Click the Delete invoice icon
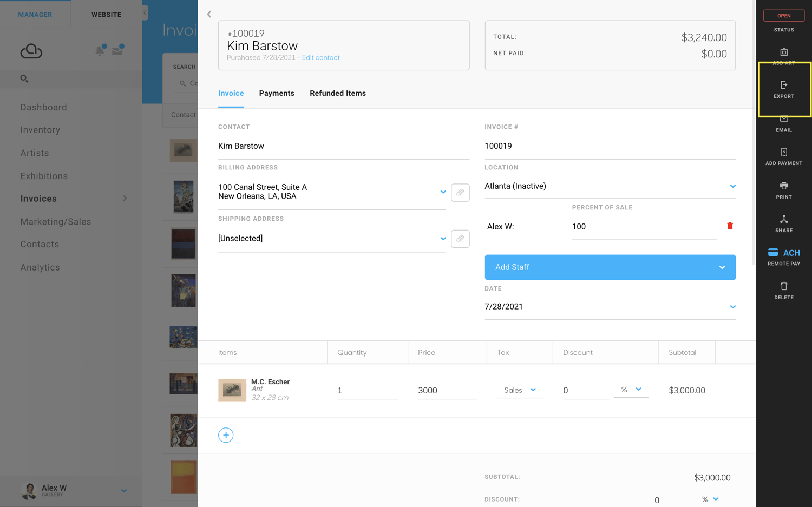 click(x=784, y=290)
